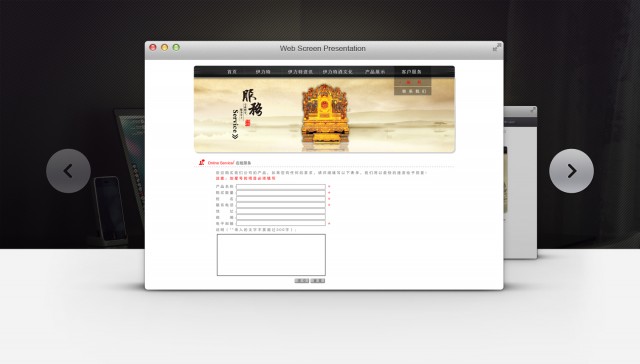Open the 产品展示 navigation item

(x=375, y=72)
